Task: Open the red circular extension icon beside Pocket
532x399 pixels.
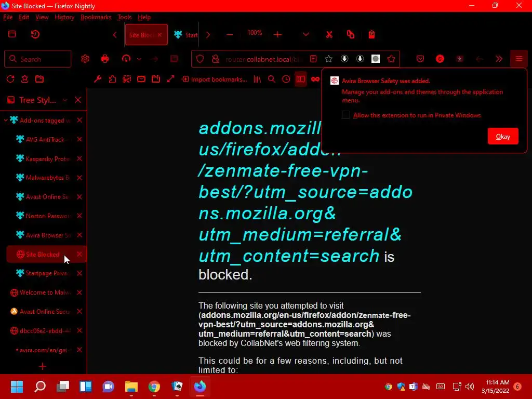Action: pos(440,59)
